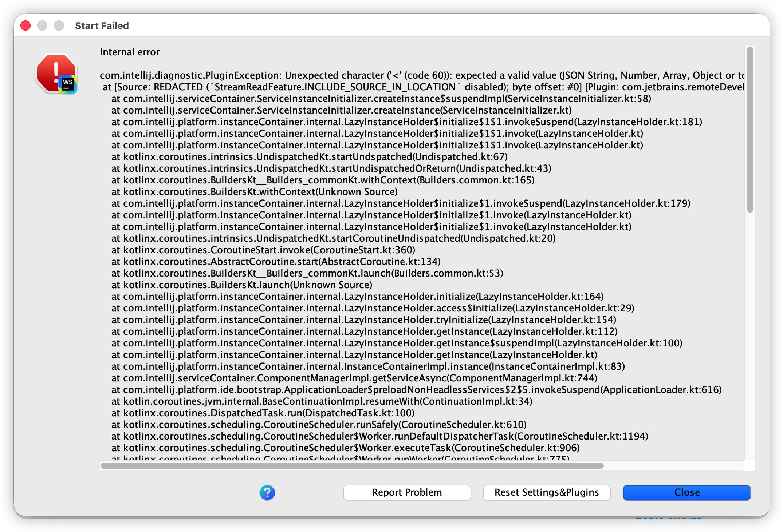Click the CoroutineScheduler.kt:906 executeTask line
This screenshot has height=532, width=783.
(x=346, y=448)
